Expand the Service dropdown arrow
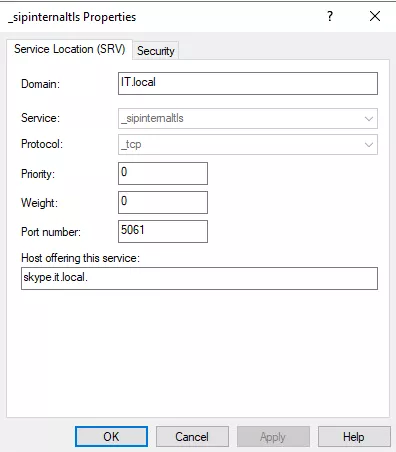Screen dimensions: 396x452 pyautogui.click(x=369, y=118)
